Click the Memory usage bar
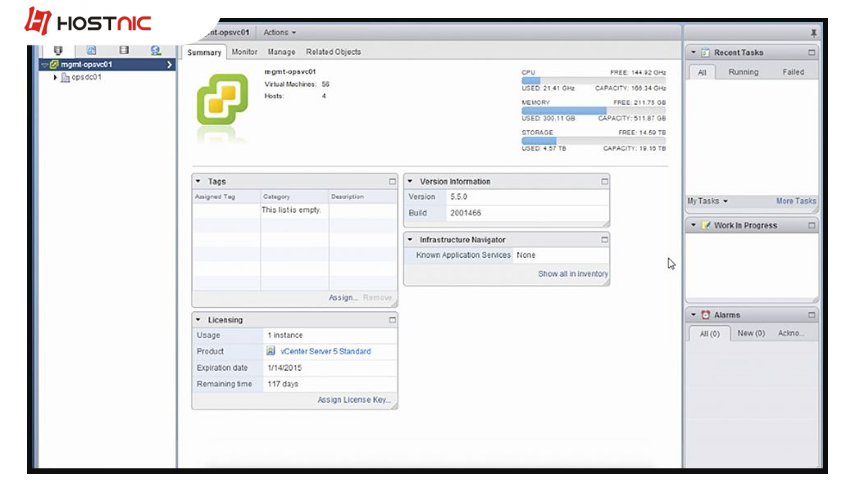This screenshot has width=865, height=488. 594,111
